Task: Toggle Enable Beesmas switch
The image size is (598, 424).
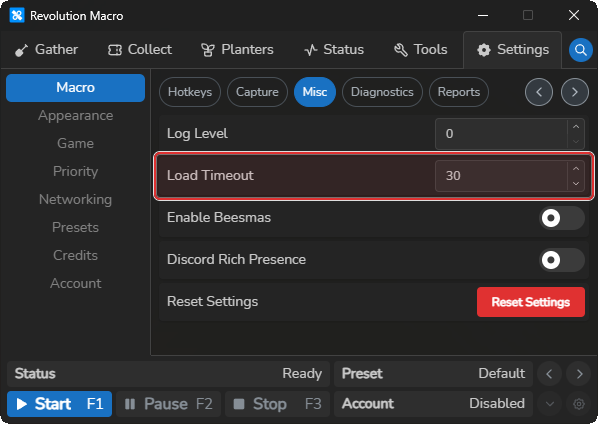Action: point(562,218)
